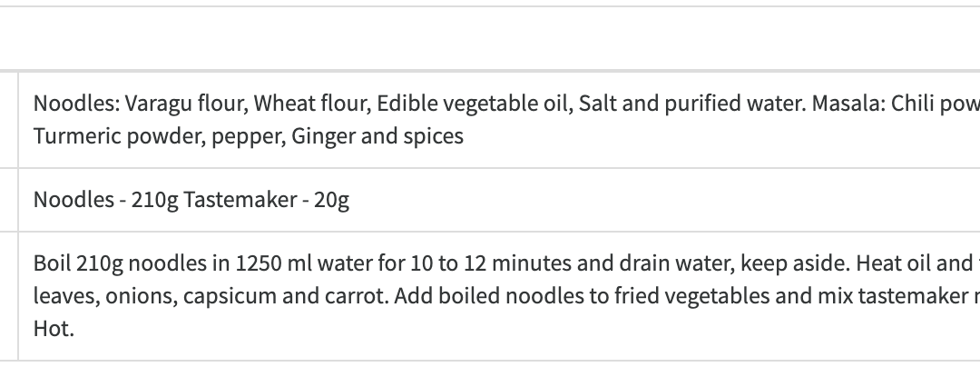Click the narrow left cell beside the ingredients row

(8, 120)
